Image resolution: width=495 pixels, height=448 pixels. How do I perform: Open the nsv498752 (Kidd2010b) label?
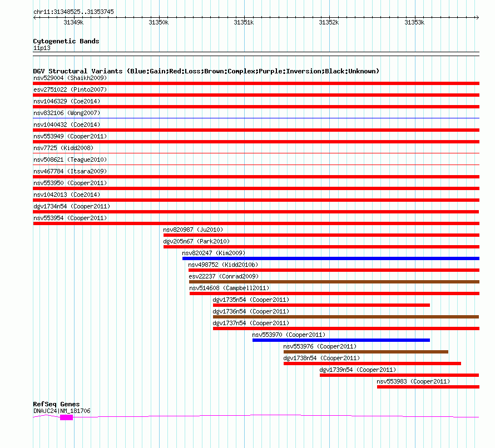(223, 265)
